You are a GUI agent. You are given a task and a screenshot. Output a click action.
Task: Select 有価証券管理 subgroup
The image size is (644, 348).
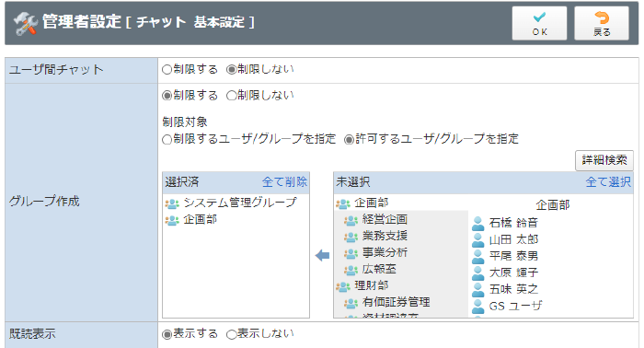(x=396, y=302)
